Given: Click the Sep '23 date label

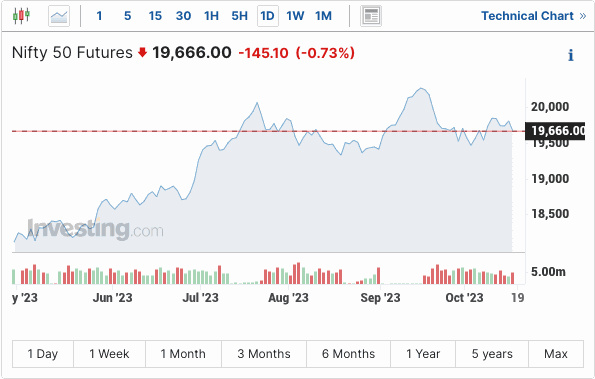Looking at the screenshot, I should tap(380, 298).
